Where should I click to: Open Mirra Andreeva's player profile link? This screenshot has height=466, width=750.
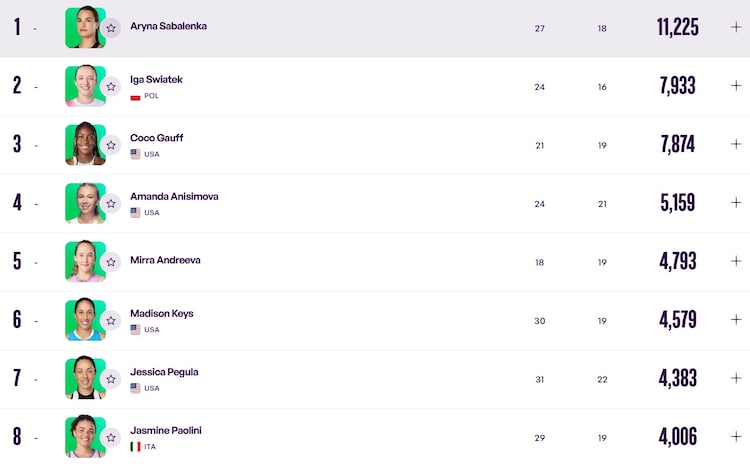point(165,260)
